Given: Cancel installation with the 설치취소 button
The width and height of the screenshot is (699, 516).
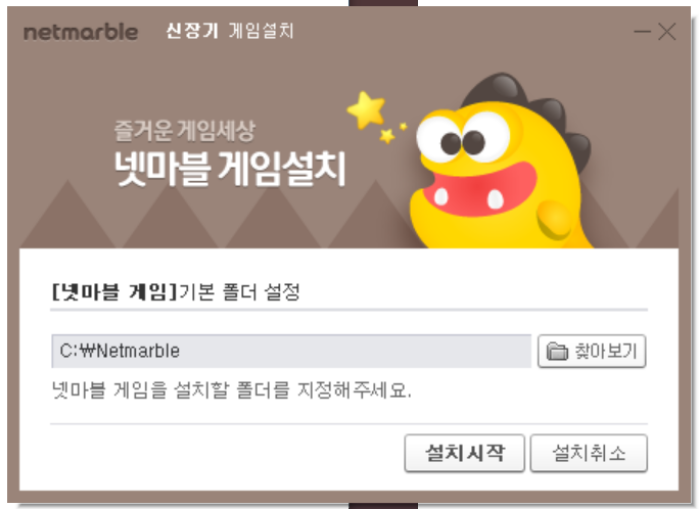Looking at the screenshot, I should coord(589,453).
